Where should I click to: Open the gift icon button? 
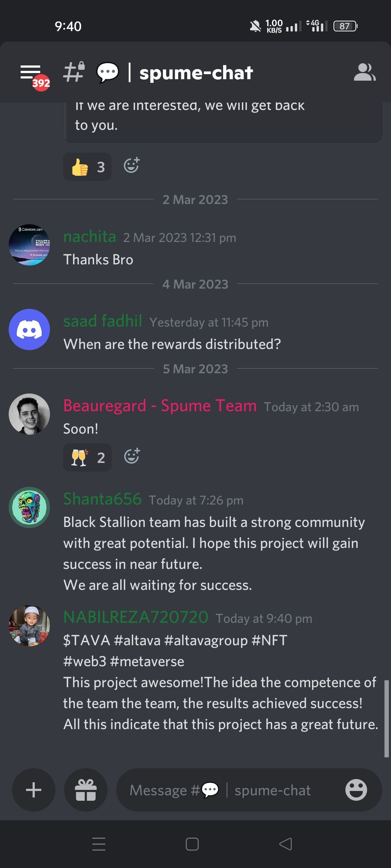(86, 790)
